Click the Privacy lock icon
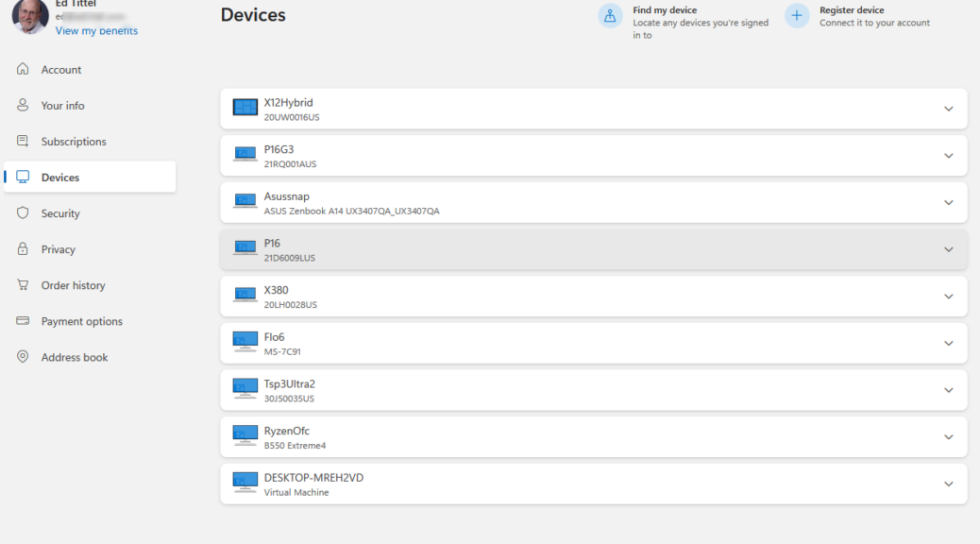 (23, 249)
